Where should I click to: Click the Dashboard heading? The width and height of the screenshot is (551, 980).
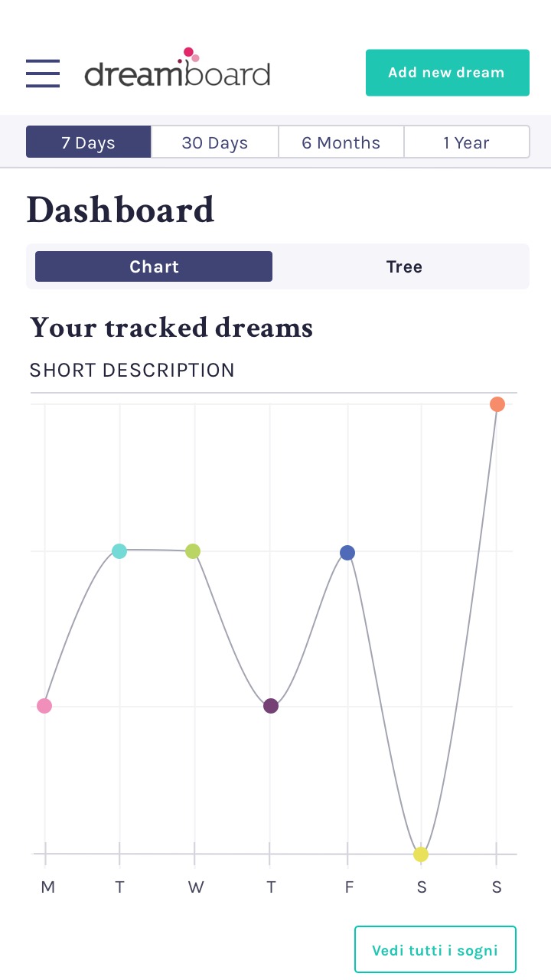click(120, 210)
